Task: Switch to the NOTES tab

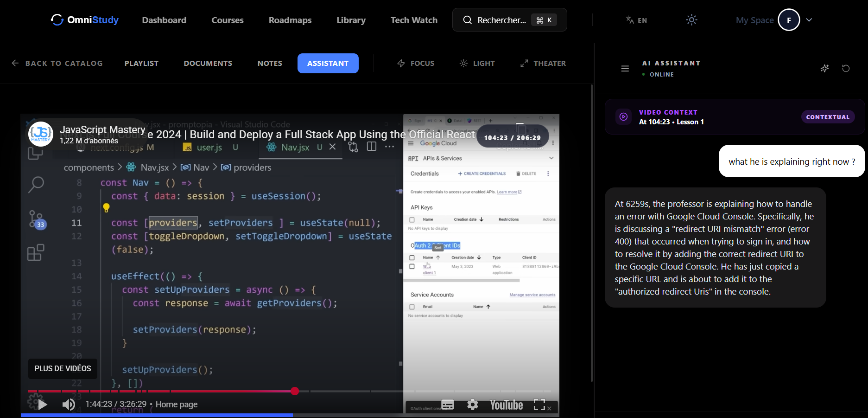Action: pos(270,64)
